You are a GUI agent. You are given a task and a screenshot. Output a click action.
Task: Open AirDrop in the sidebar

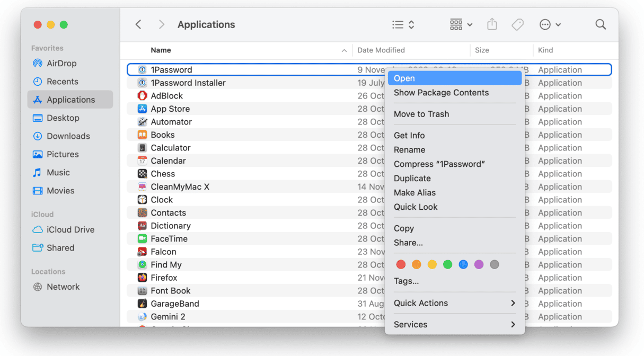pos(61,64)
